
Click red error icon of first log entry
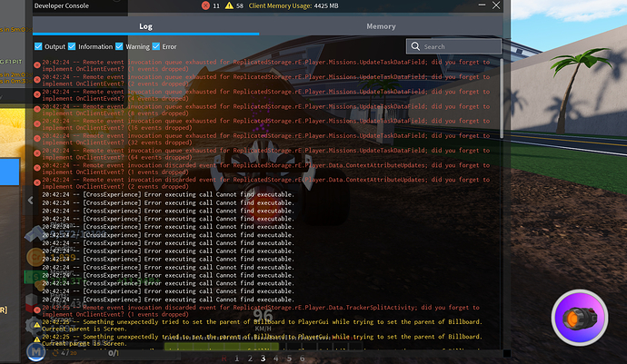36,64
